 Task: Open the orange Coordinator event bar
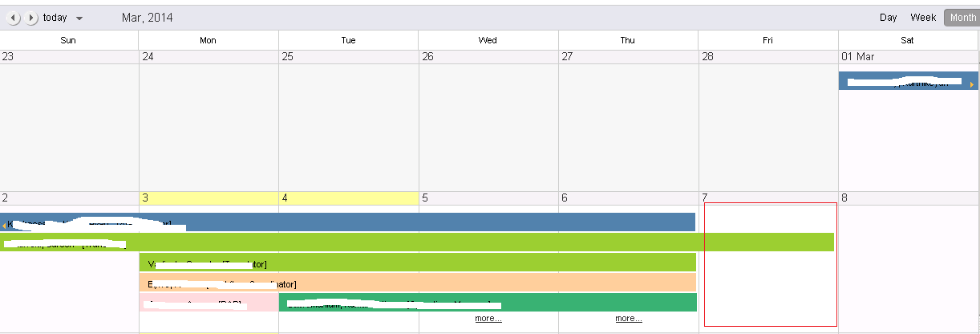(418, 283)
